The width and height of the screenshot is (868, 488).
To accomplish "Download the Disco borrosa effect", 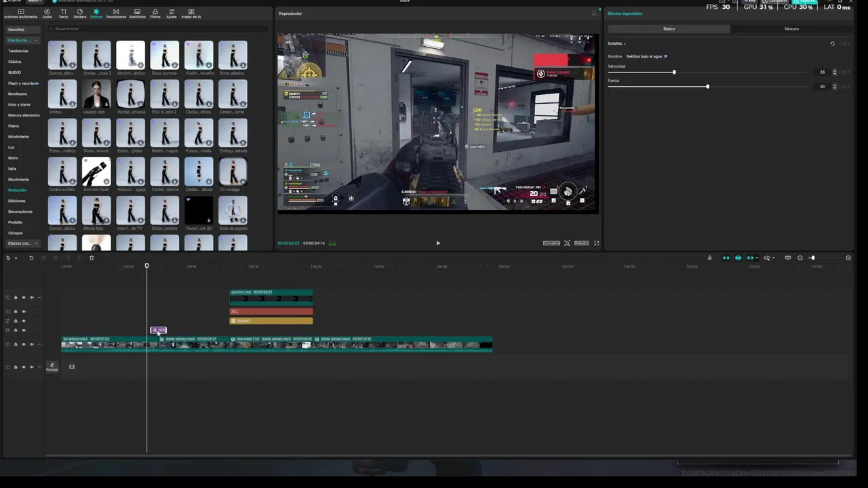I will [174, 66].
